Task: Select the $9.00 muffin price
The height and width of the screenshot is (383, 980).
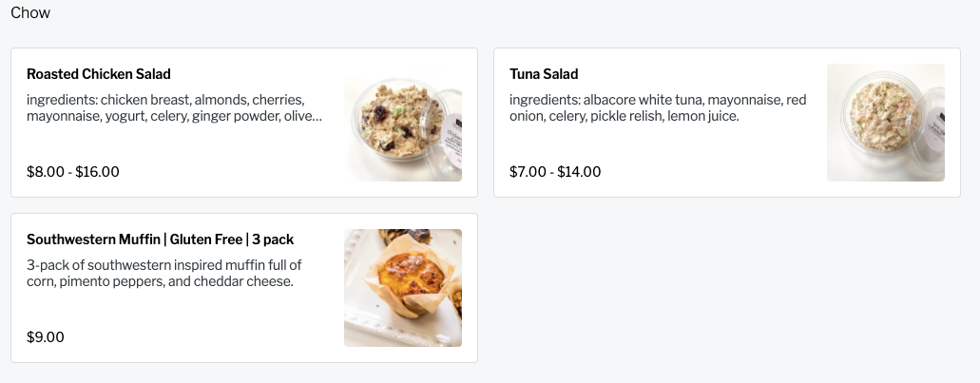Action: coord(46,337)
